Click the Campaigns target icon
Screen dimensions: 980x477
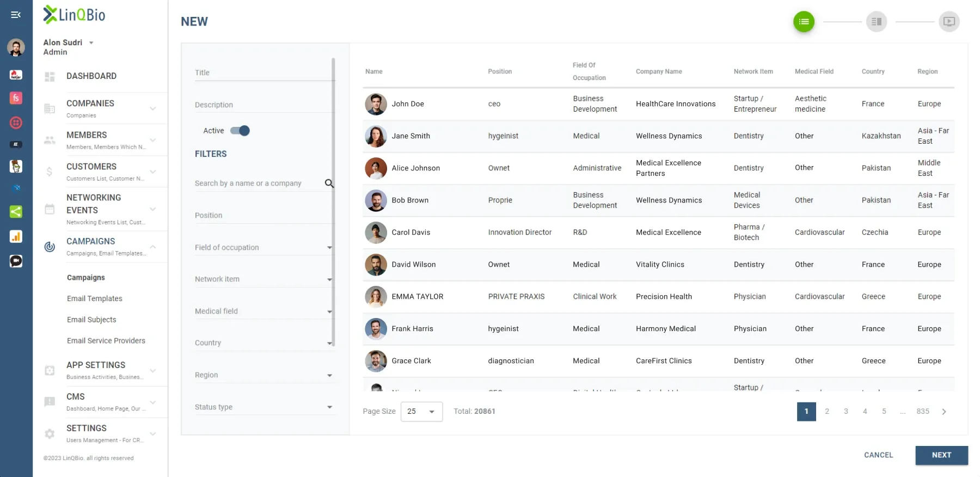point(50,247)
